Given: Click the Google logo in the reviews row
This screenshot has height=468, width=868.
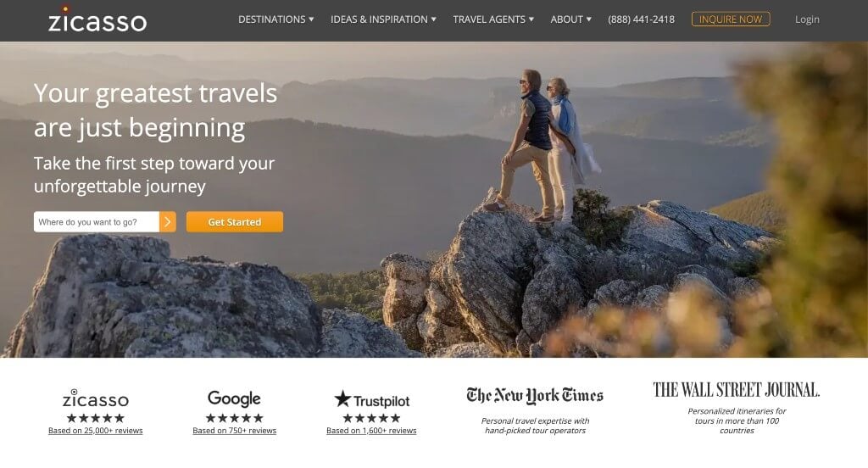Looking at the screenshot, I should (234, 398).
